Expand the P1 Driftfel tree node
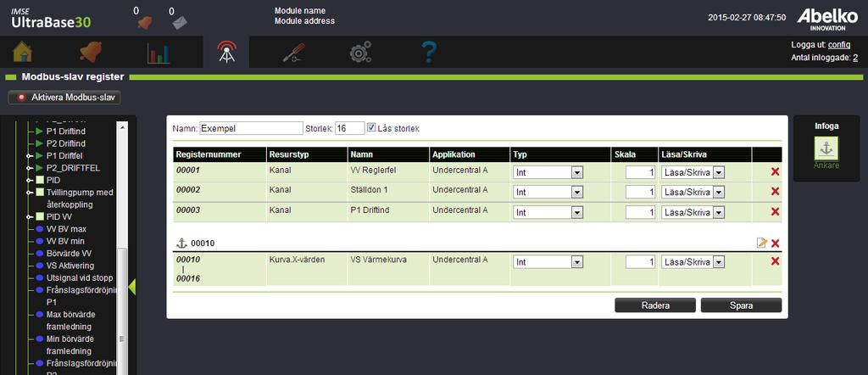Screen dimensions: 868x375 click(x=28, y=156)
